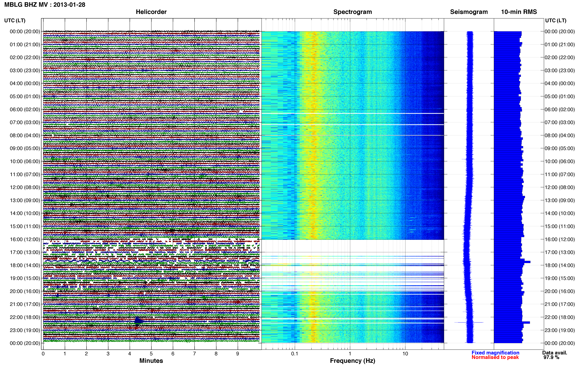Click the '0.1' tick on Frequency axis

(295, 354)
